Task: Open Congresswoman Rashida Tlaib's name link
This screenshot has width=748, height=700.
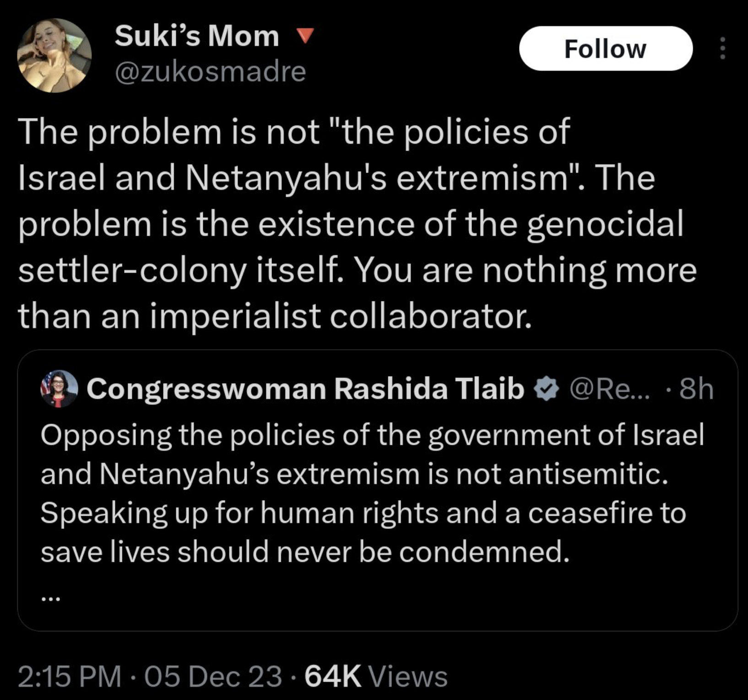Action: [x=305, y=389]
